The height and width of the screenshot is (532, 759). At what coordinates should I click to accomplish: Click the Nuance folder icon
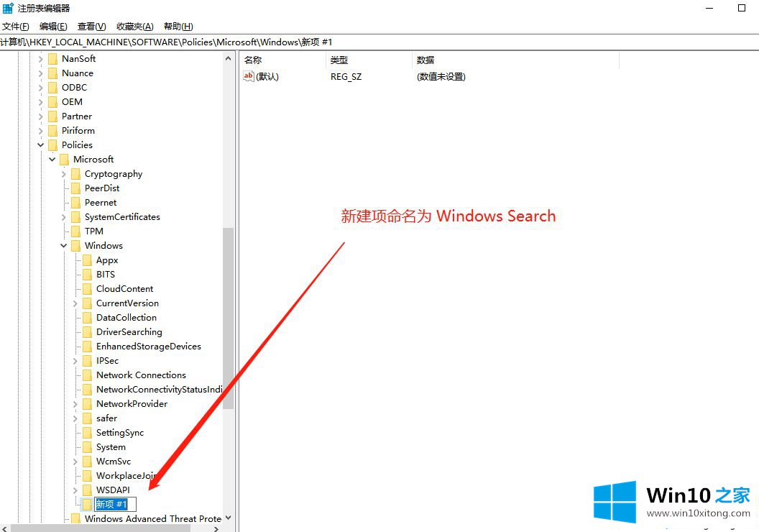[x=52, y=73]
